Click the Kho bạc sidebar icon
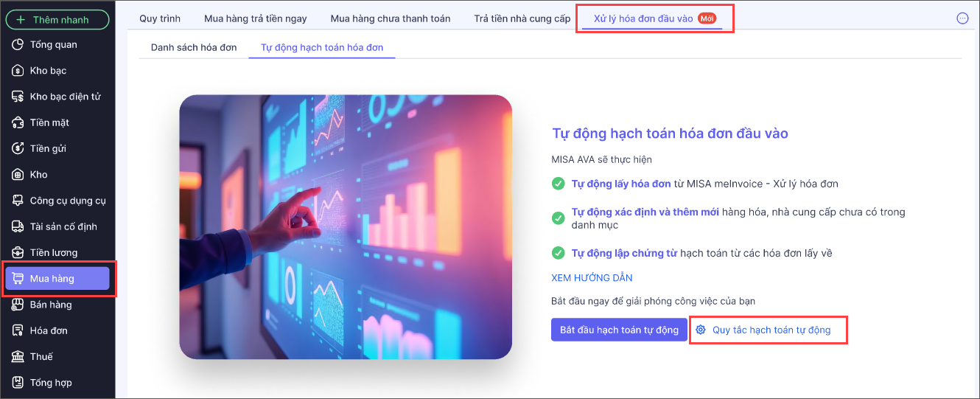 click(x=18, y=71)
